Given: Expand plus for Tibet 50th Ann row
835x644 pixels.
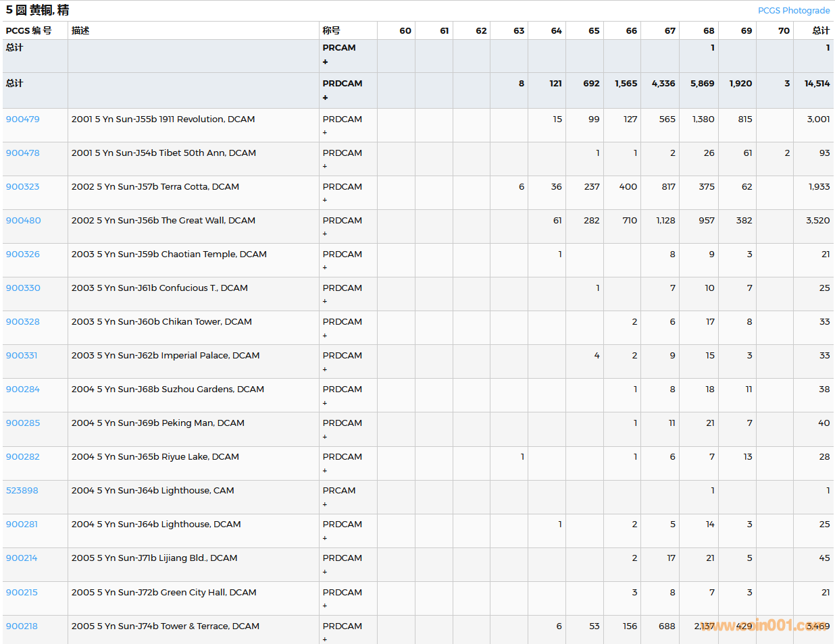Looking at the screenshot, I should point(325,167).
